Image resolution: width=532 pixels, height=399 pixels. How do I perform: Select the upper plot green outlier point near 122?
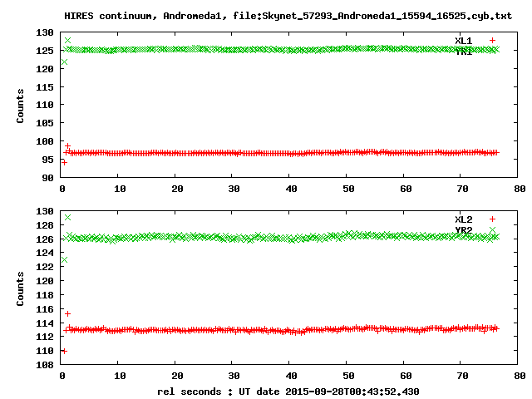tap(64, 62)
